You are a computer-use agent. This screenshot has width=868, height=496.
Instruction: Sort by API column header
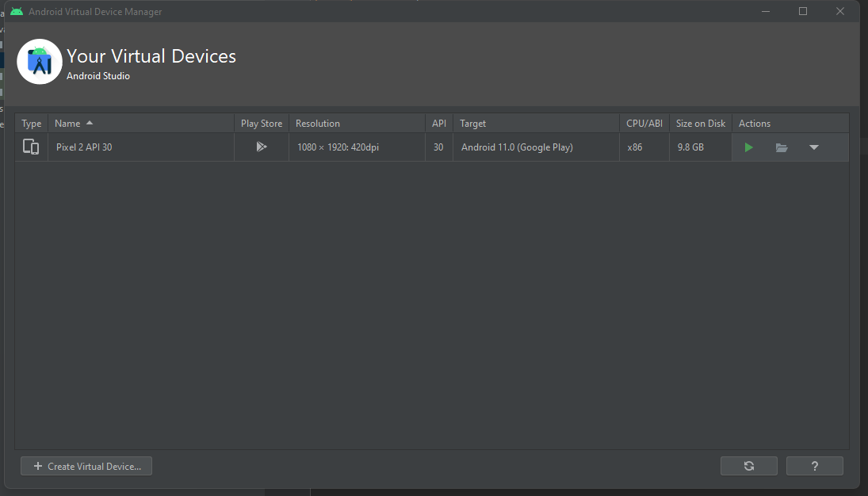click(439, 124)
